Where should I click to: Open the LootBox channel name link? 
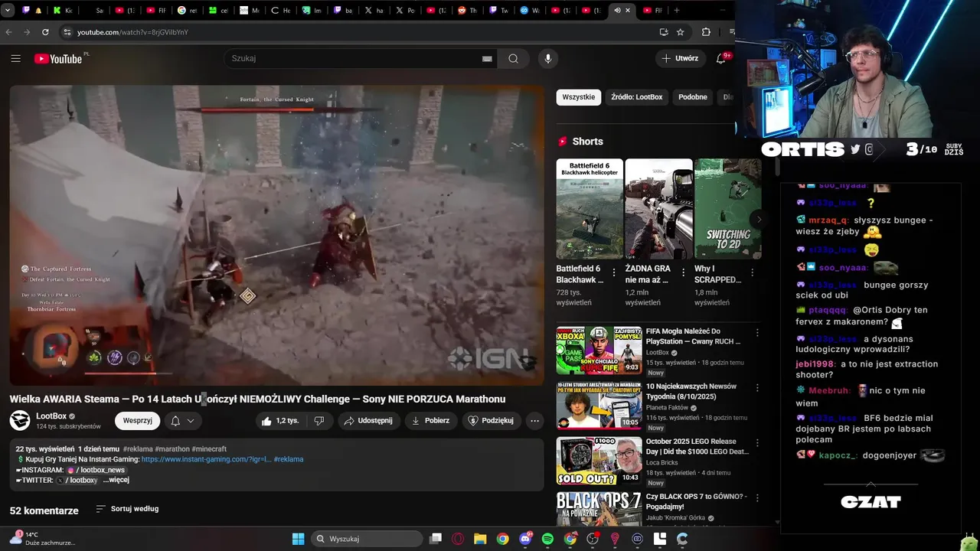(51, 416)
